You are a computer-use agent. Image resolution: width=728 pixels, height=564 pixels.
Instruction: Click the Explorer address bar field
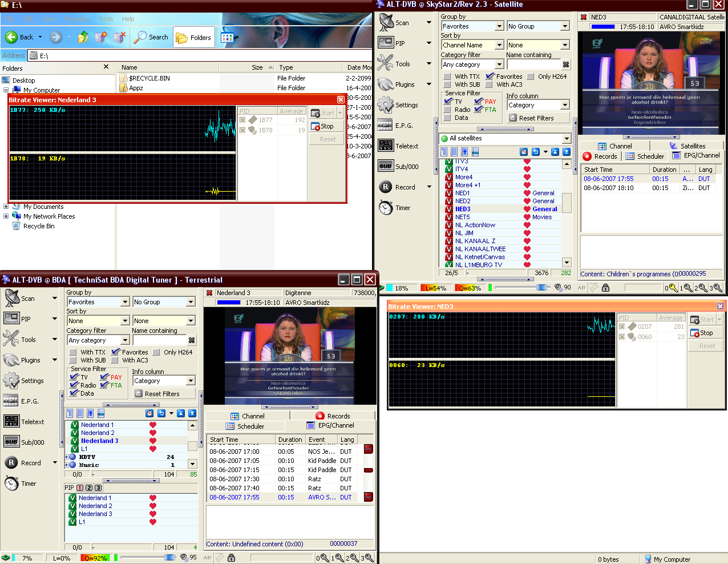pos(201,55)
